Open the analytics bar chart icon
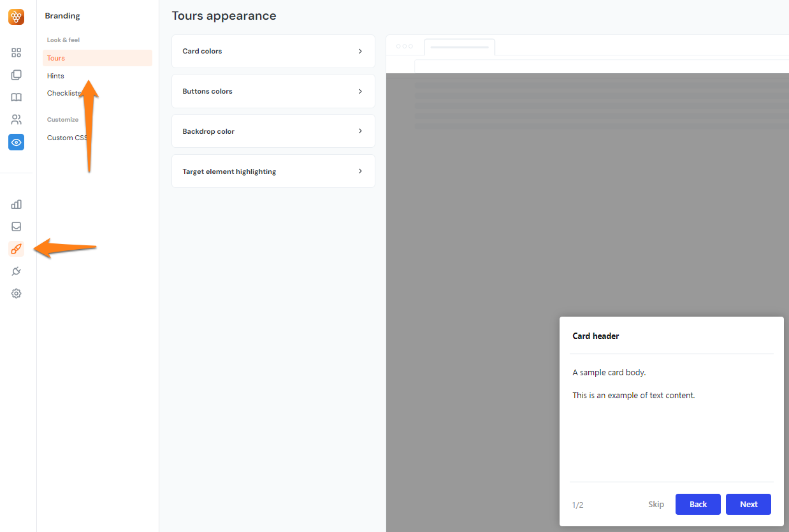 click(x=16, y=204)
